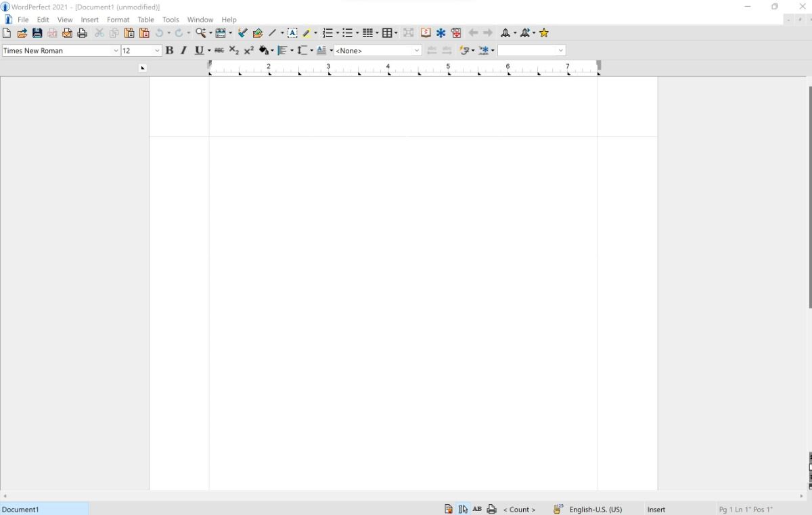This screenshot has height=515, width=812.
Task: Select the Document1 button on the application bar
Action: pyautogui.click(x=44, y=509)
